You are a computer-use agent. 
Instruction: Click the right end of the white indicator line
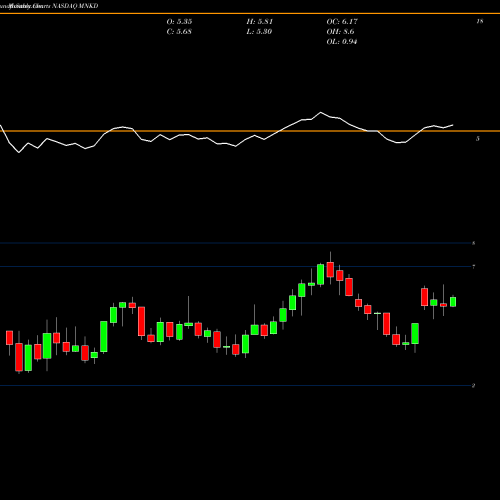coord(453,125)
